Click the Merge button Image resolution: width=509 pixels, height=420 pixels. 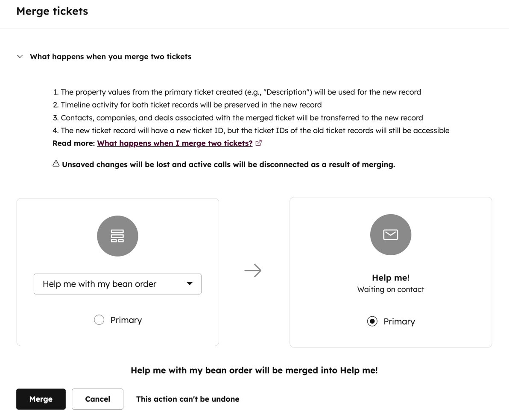41,399
